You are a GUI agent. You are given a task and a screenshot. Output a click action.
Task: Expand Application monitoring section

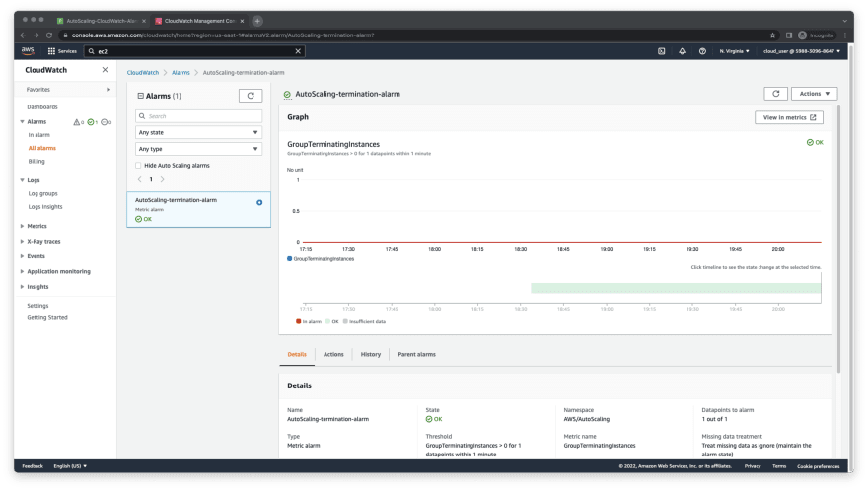(x=22, y=271)
